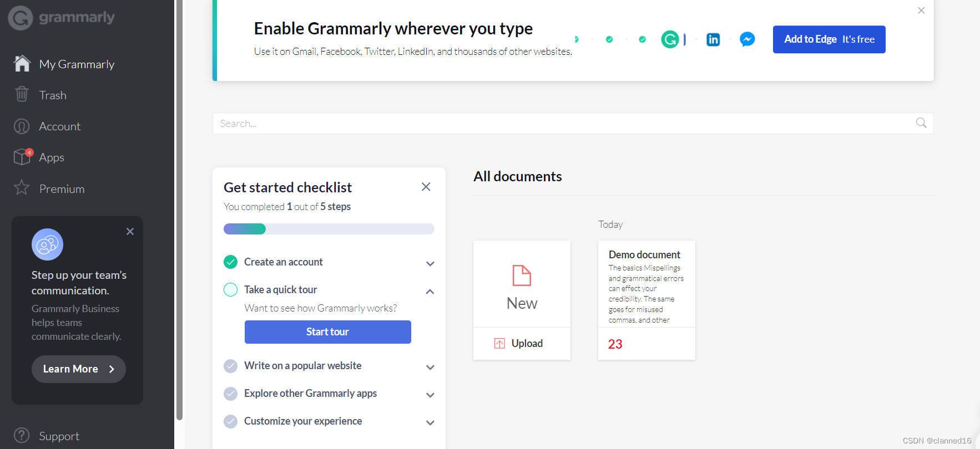Click the Messenger icon in banner
Image resolution: width=980 pixels, height=449 pixels.
click(x=747, y=39)
